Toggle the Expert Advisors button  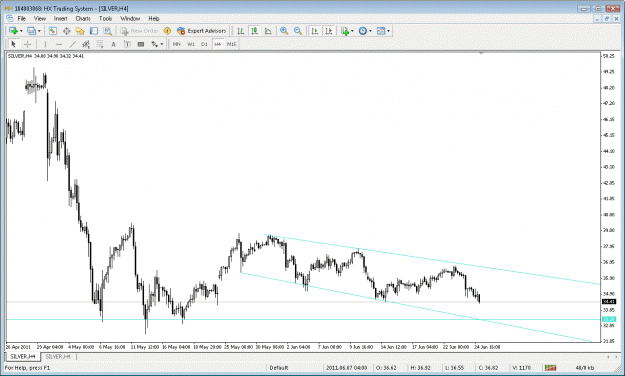tap(202, 31)
